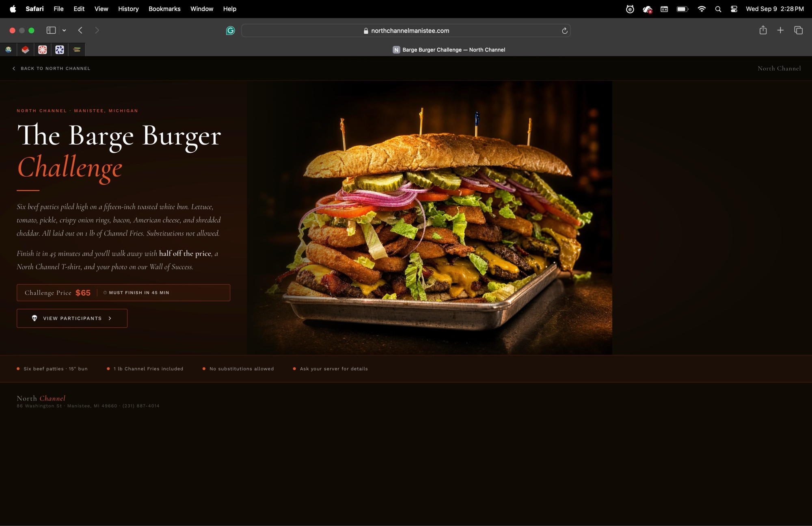Click the circular face icon in menu bar
Viewport: 812px width, 526px height.
point(630,9)
